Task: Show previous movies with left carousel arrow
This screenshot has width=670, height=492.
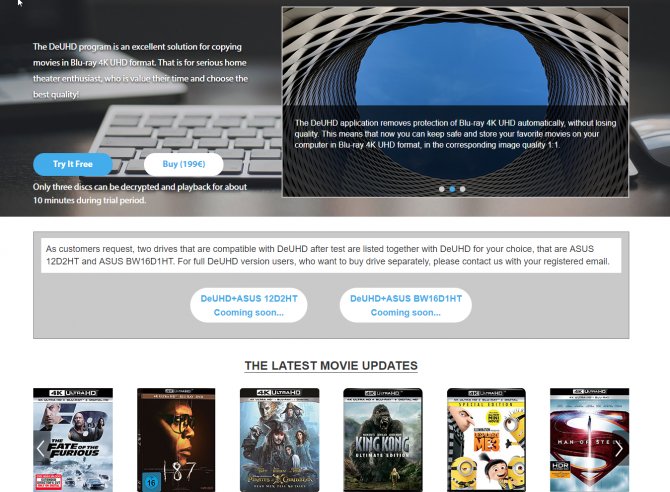Action: 41,448
